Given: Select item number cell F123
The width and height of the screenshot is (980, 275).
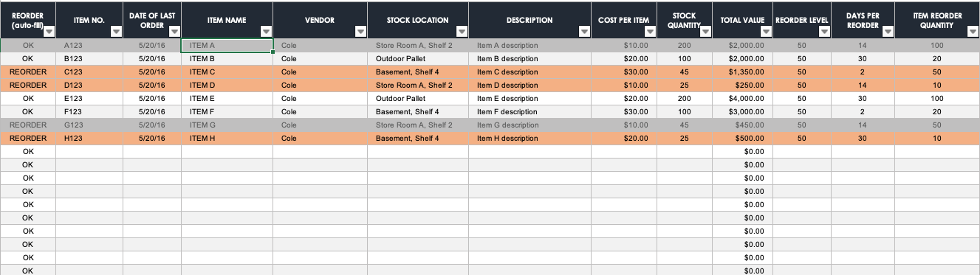Looking at the screenshot, I should [89, 111].
